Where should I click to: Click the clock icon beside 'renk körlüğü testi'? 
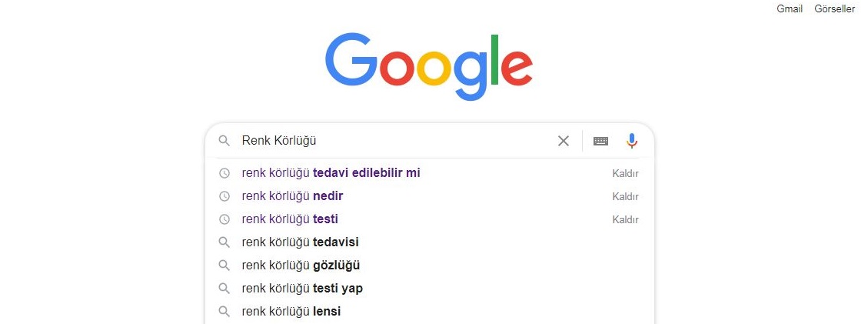point(224,219)
